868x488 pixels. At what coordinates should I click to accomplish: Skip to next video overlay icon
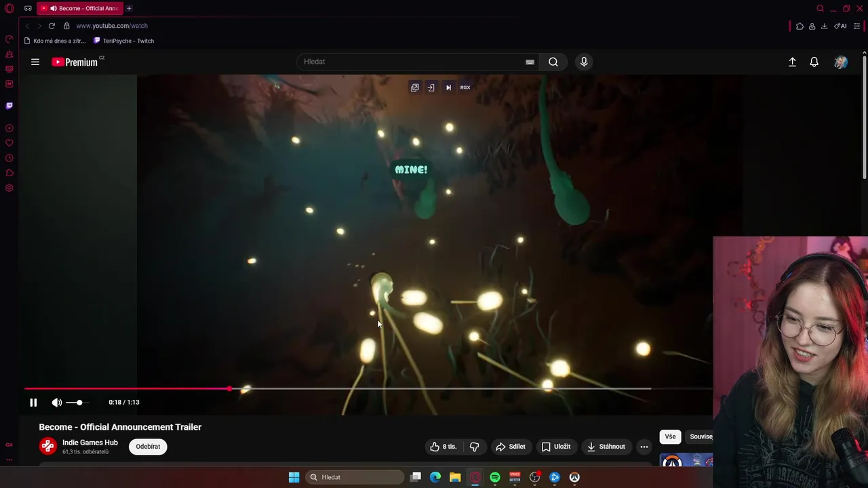click(448, 87)
